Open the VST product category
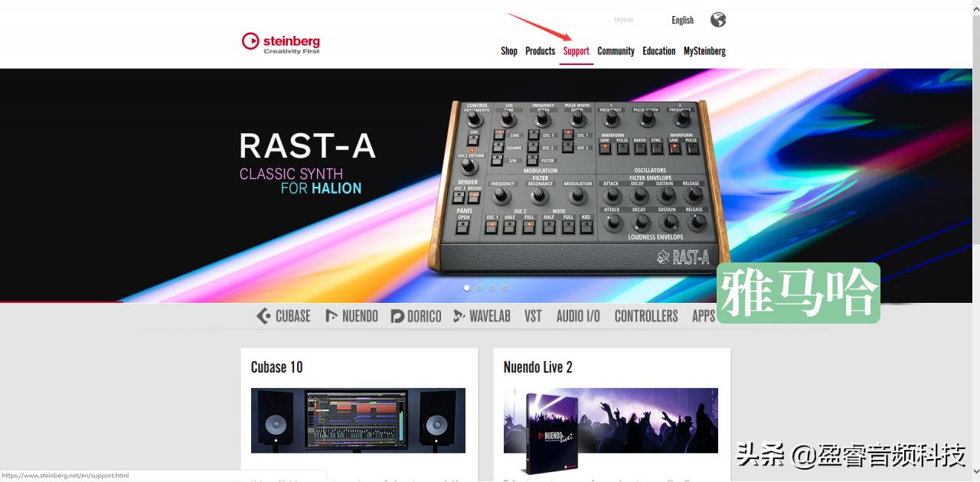 click(x=533, y=316)
